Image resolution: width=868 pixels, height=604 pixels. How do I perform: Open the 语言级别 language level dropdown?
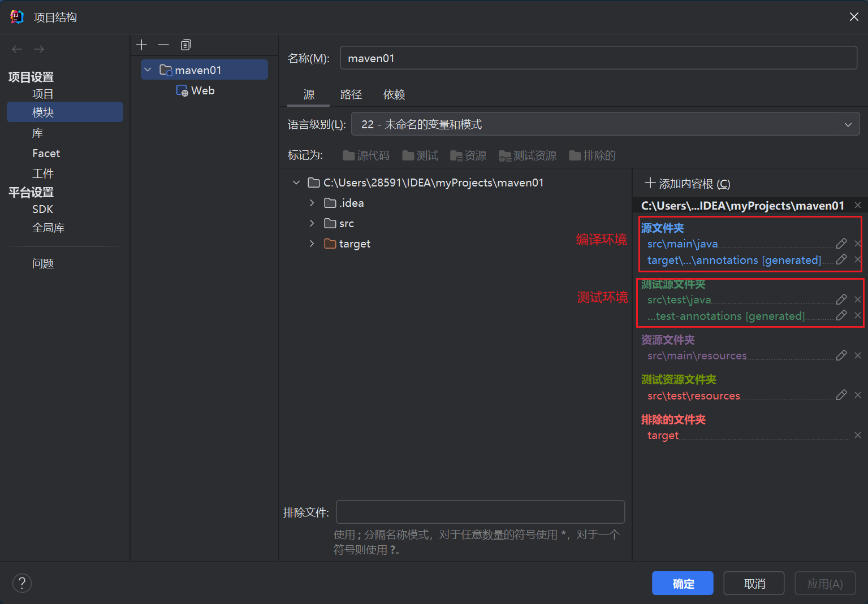[605, 124]
